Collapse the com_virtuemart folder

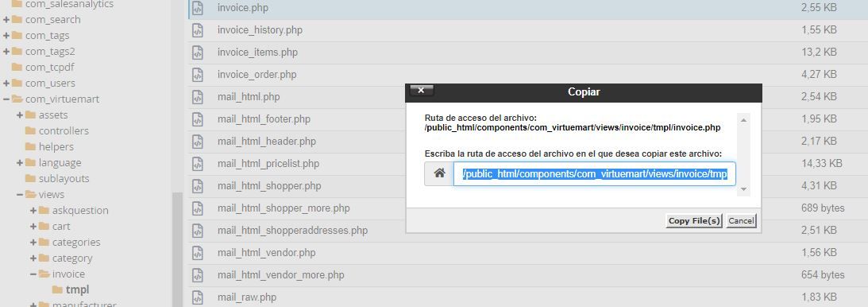(x=6, y=99)
